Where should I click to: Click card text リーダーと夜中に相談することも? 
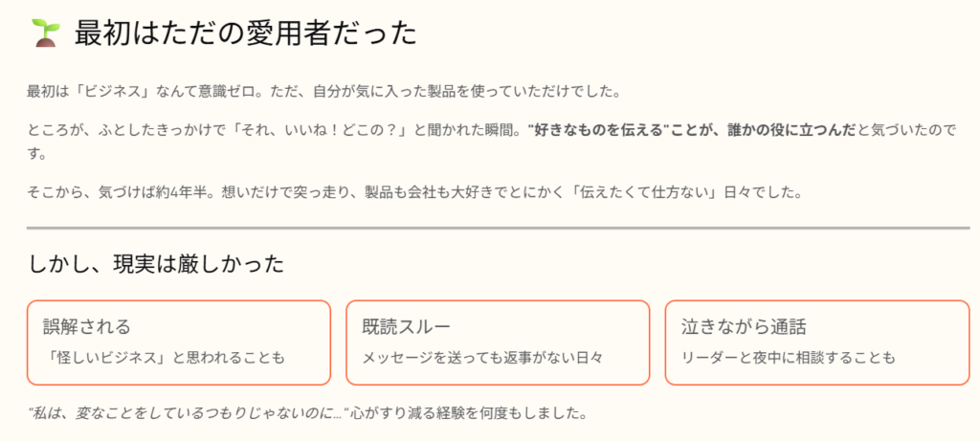click(x=789, y=358)
